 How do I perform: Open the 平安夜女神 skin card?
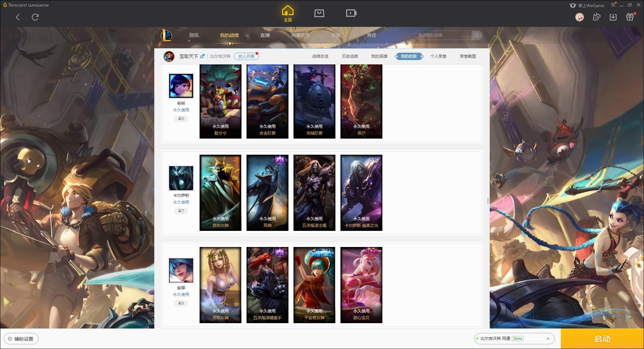[314, 285]
